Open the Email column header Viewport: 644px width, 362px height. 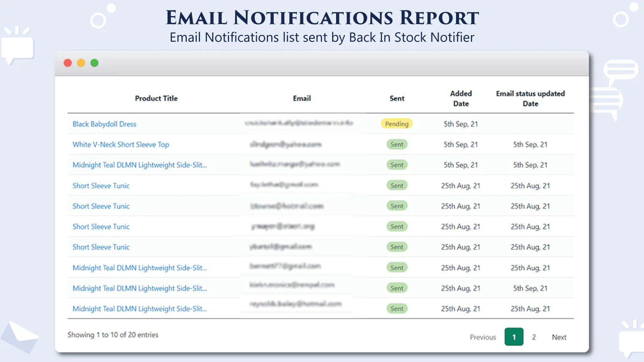pos(302,98)
